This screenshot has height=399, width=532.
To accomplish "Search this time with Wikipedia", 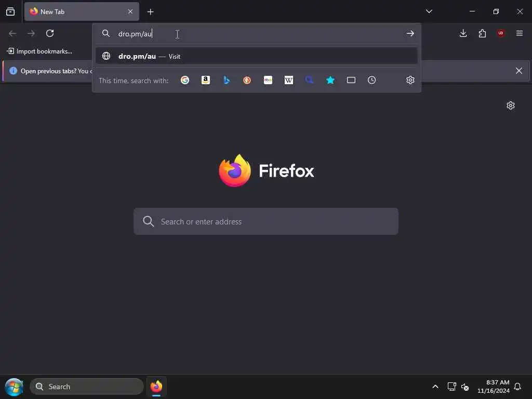I will (289, 80).
